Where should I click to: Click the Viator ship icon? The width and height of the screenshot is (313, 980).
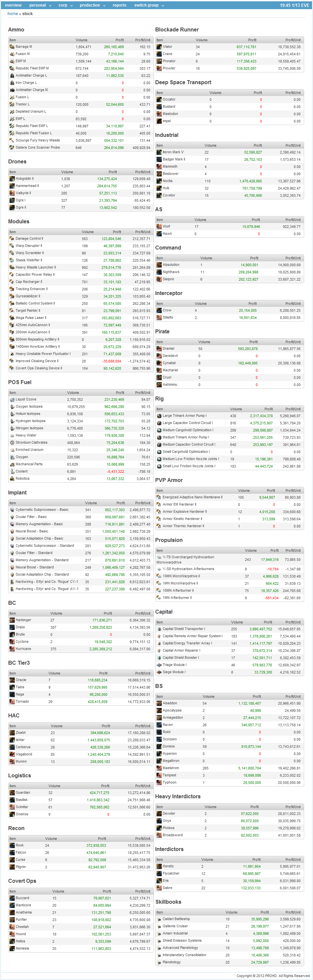(x=159, y=47)
